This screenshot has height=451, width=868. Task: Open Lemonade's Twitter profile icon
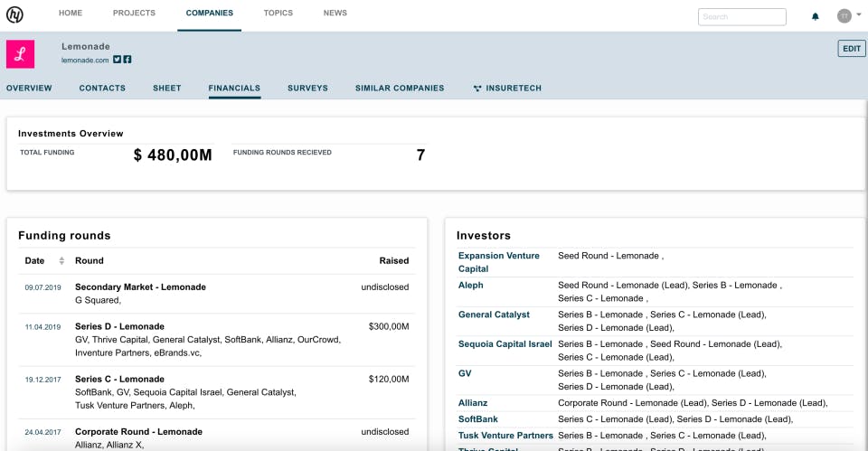[x=117, y=60]
